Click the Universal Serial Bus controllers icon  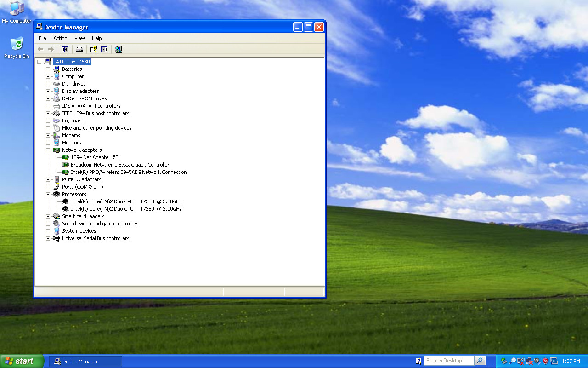click(x=57, y=238)
